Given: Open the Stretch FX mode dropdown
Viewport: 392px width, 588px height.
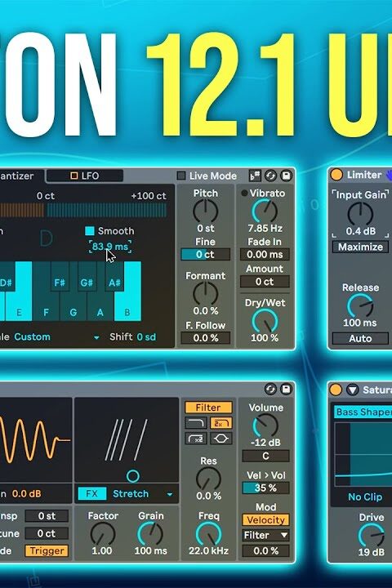Looking at the screenshot, I should pos(143,494).
